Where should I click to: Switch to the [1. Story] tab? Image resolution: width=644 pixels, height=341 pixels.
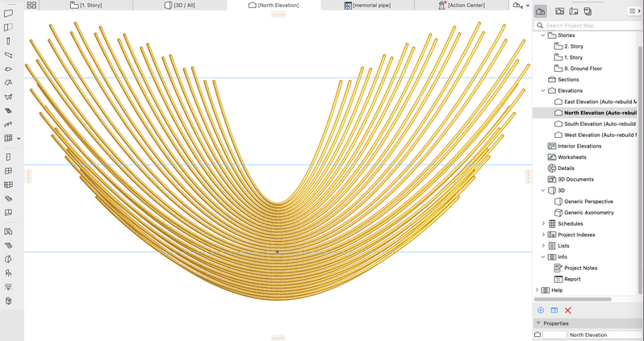(x=86, y=5)
